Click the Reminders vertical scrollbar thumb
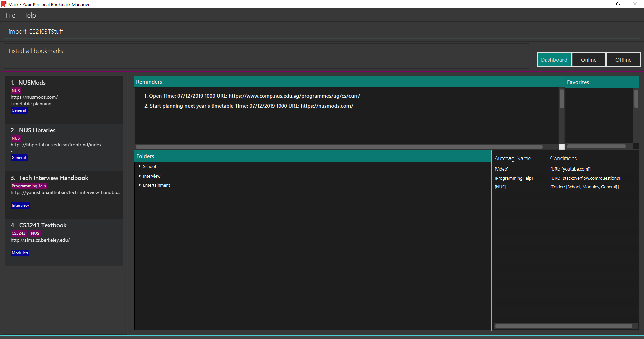 click(x=561, y=99)
